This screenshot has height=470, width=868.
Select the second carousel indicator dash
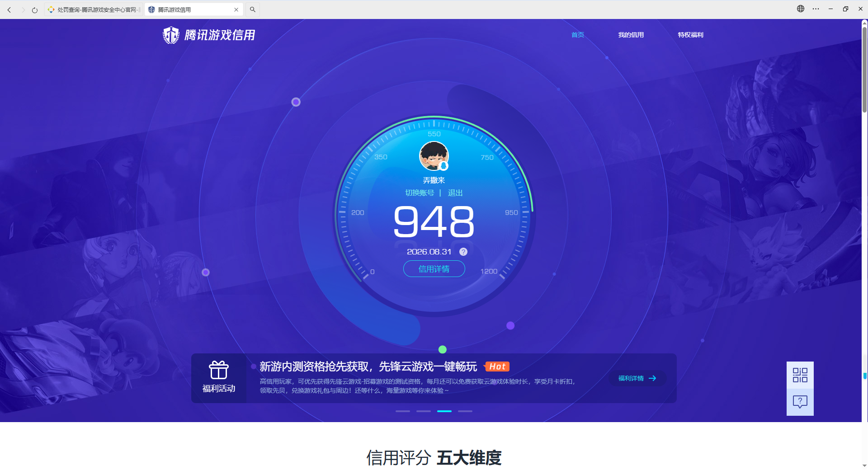pyautogui.click(x=424, y=411)
